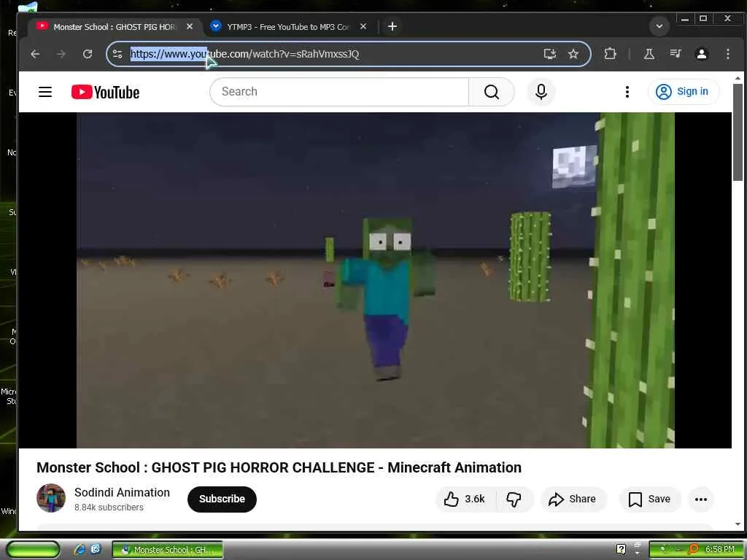This screenshot has width=747, height=560.
Task: Reload the YouTube page
Action: (x=88, y=54)
